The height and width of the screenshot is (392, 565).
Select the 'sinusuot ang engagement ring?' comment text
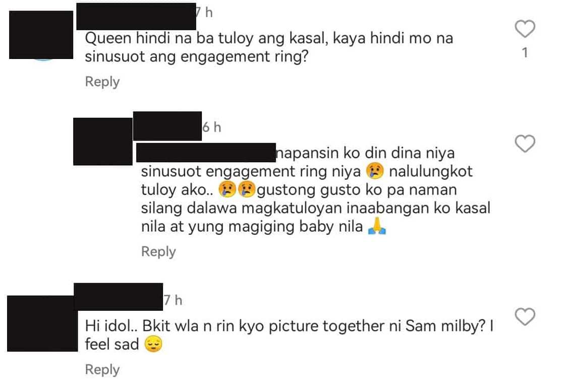(196, 57)
